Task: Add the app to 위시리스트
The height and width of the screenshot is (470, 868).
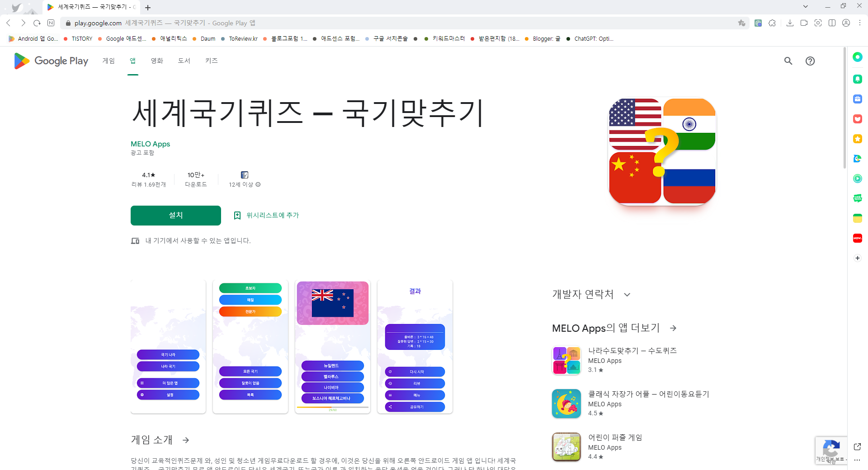Action: tap(266, 216)
